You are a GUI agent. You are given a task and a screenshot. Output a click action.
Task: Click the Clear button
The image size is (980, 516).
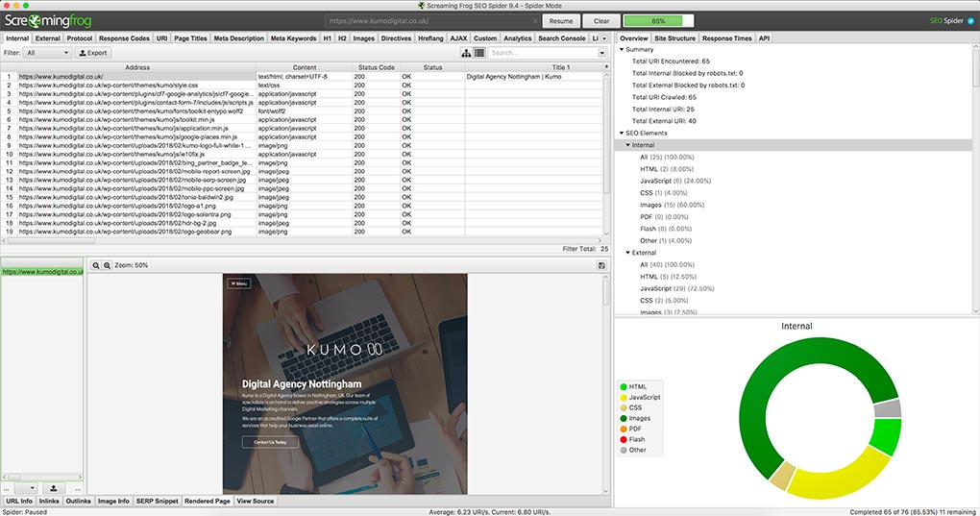click(601, 20)
